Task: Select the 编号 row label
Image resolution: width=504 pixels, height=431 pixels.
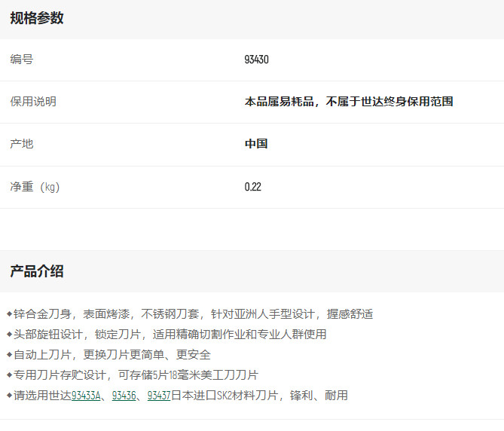Action: pos(22,60)
